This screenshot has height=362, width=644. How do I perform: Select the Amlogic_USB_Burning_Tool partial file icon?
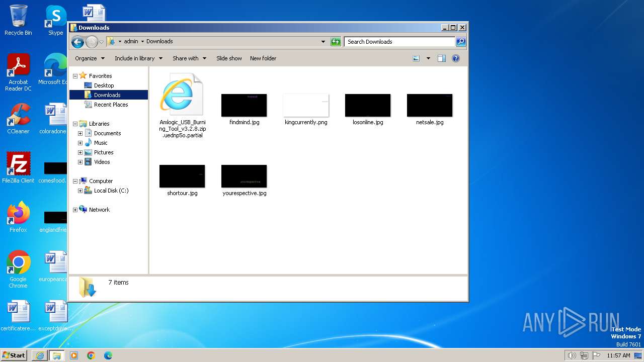(182, 95)
